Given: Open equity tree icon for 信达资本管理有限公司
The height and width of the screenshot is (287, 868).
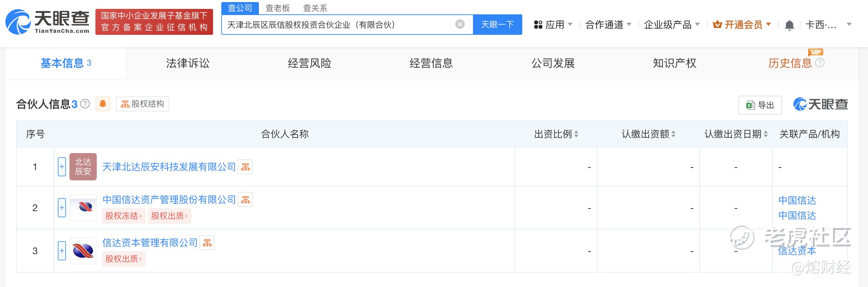Looking at the screenshot, I should tap(207, 243).
